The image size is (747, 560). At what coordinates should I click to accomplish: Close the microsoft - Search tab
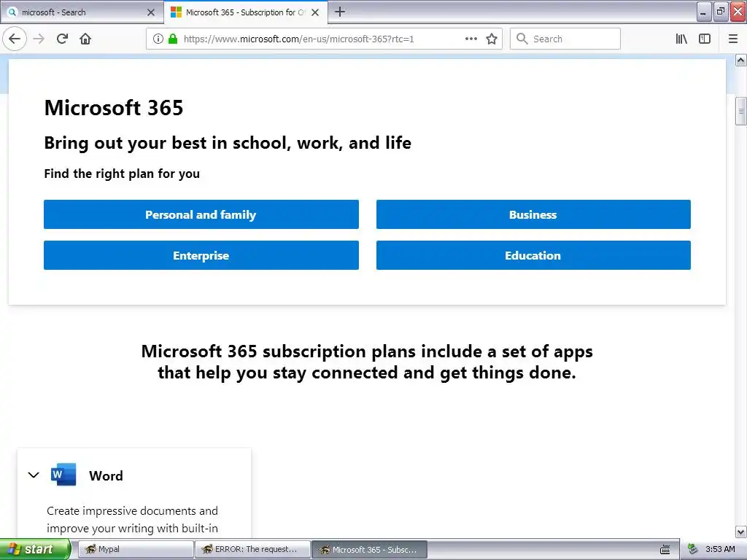(x=151, y=12)
